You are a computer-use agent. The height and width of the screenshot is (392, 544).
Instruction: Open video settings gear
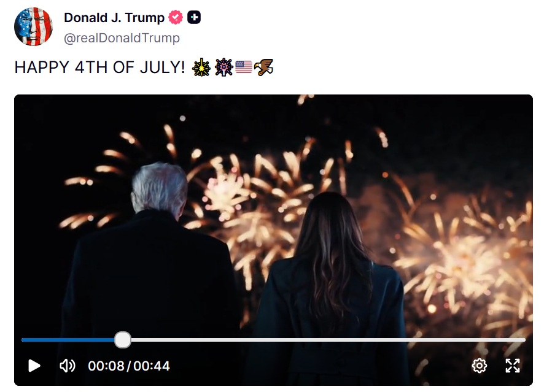[479, 366]
